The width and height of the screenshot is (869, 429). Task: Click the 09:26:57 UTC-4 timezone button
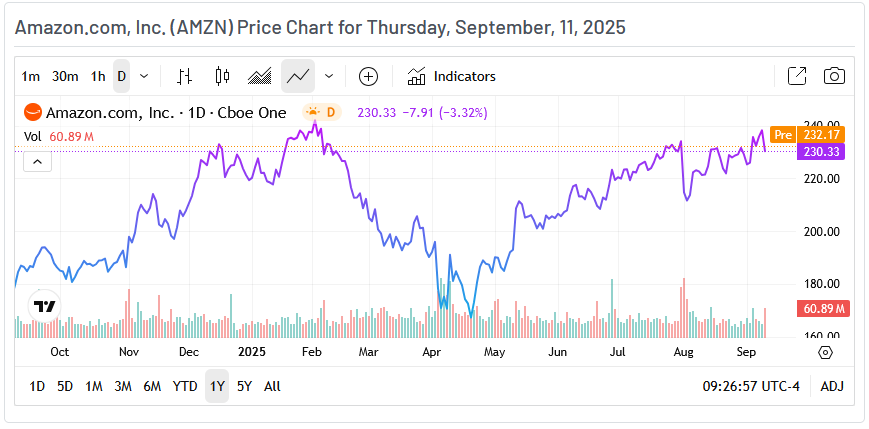[x=752, y=386]
